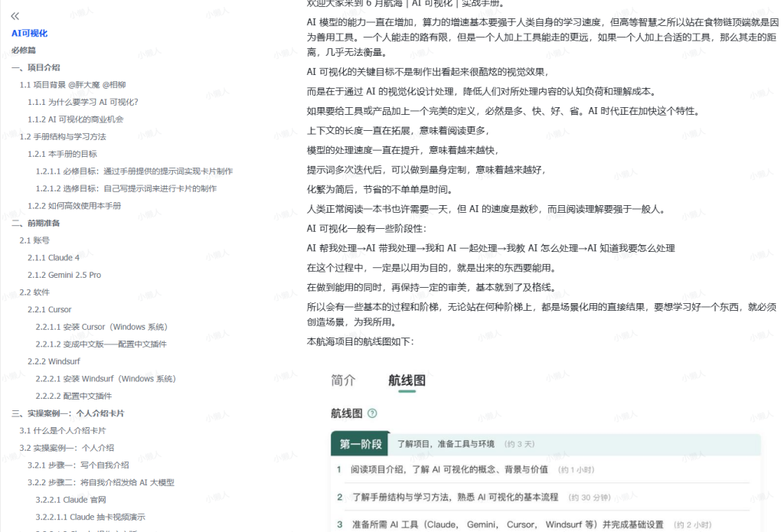Open 1.1.2 AI 可视化的商业机会
The image size is (784, 532).
pyautogui.click(x=76, y=119)
